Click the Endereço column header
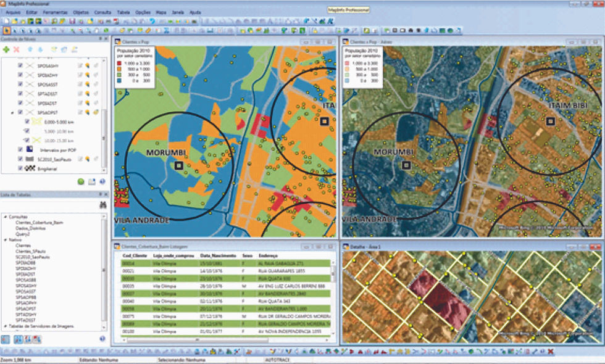Viewport: 605px width, 364px height. (x=268, y=255)
